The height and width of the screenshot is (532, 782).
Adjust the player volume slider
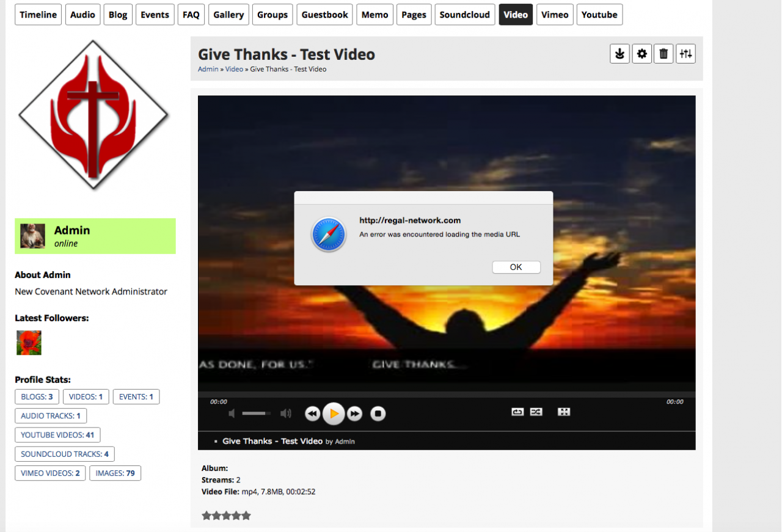(x=256, y=414)
